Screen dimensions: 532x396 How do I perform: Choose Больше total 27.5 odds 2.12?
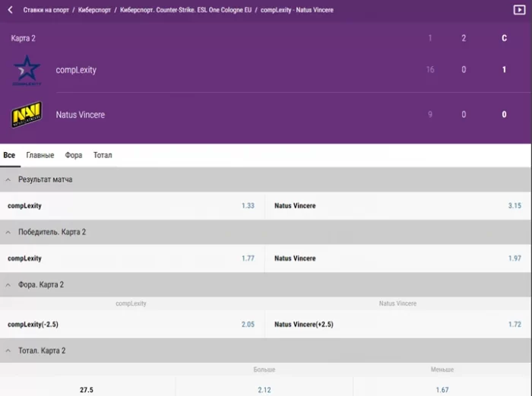tap(264, 390)
